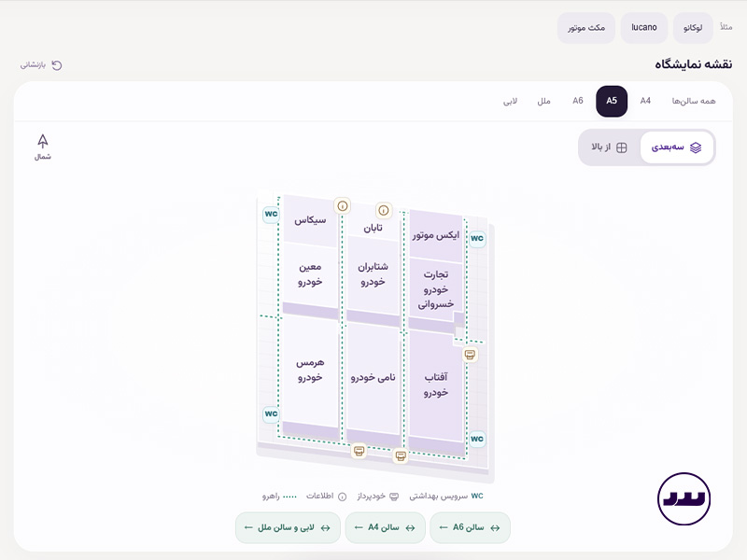Click the ATM marker below هرمس خودرو booth

[359, 451]
